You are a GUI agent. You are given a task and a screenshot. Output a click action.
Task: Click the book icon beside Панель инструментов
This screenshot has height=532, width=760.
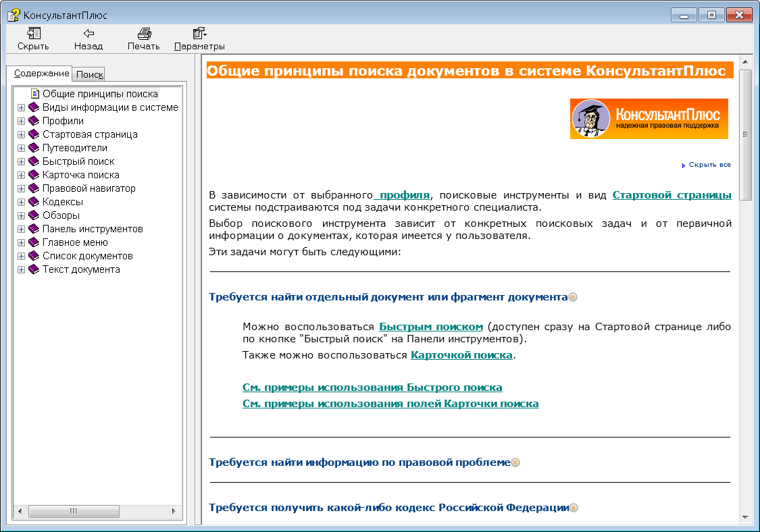pyautogui.click(x=34, y=229)
